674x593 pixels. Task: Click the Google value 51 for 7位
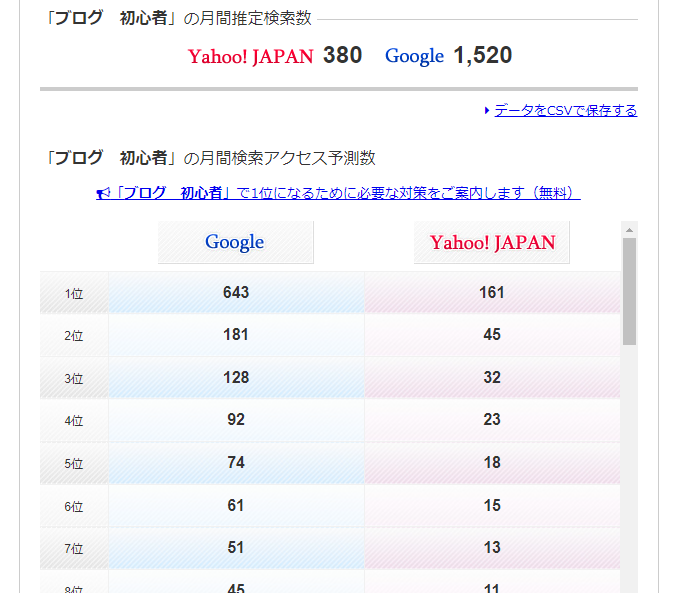pyautogui.click(x=236, y=547)
